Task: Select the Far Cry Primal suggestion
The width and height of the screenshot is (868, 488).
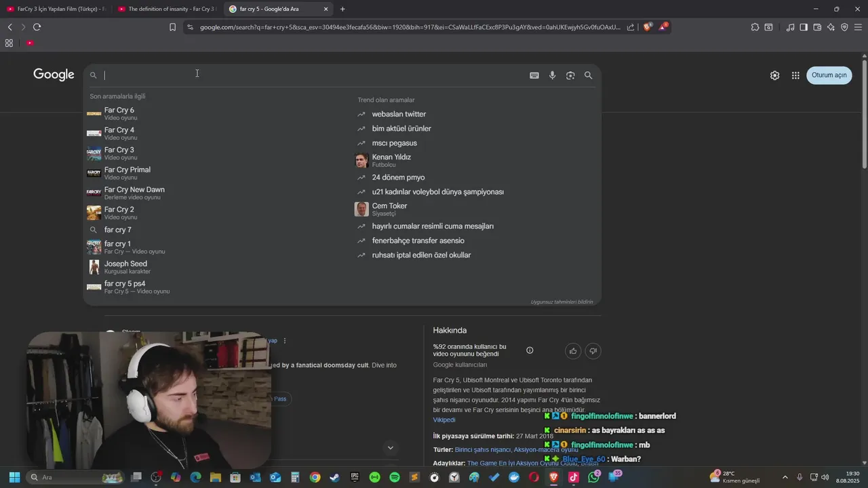Action: point(218,173)
